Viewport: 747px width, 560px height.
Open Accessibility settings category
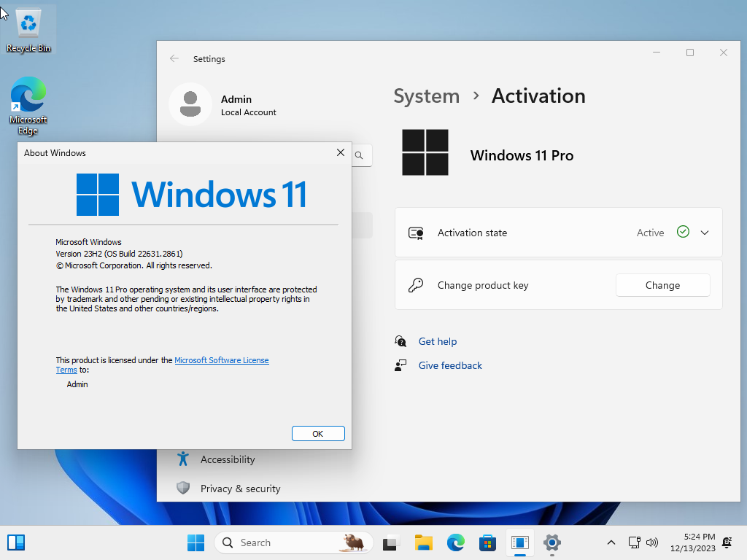coord(228,459)
